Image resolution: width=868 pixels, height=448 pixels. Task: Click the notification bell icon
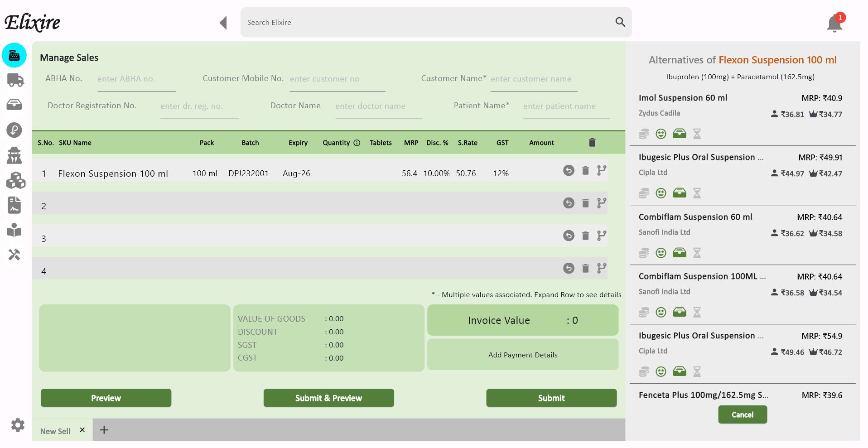click(834, 24)
